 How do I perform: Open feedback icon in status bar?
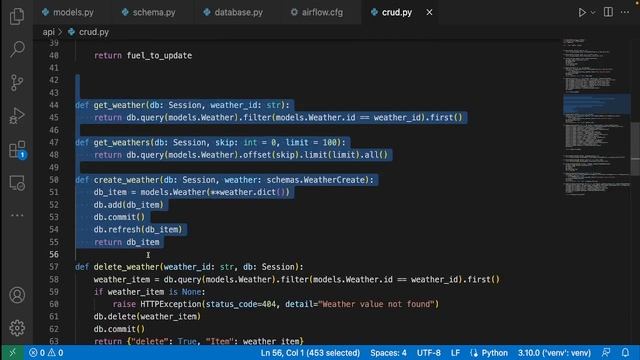pyautogui.click(x=606, y=352)
